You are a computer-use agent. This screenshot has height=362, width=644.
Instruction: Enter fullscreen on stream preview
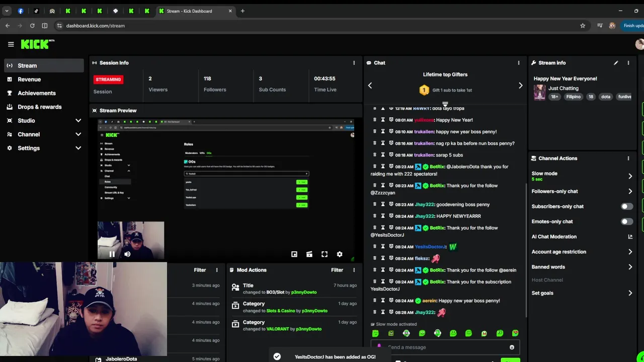[x=325, y=254]
